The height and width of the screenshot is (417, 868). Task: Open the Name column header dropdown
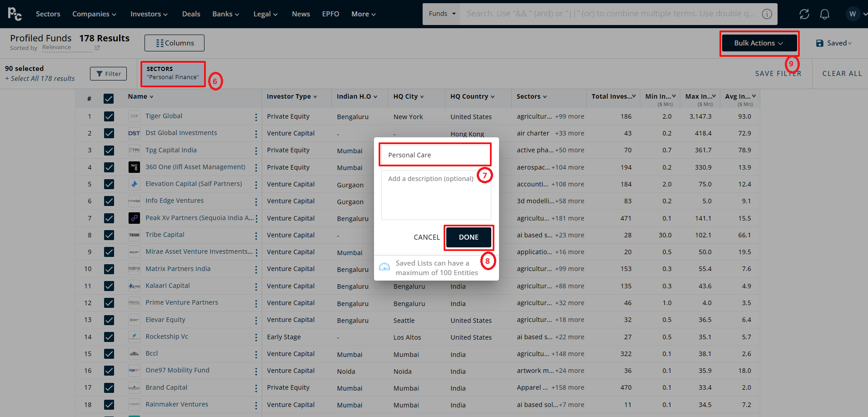[140, 96]
